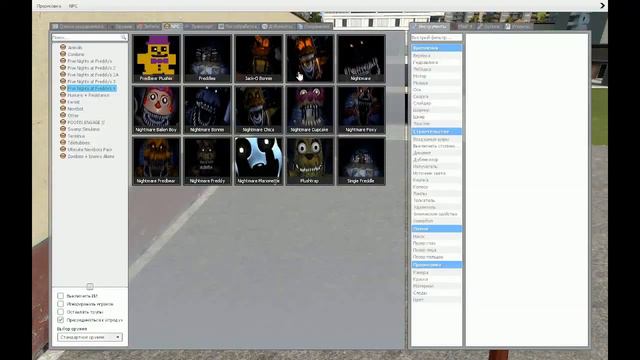The image size is (640, 360).
Task: Select the Дубликатор tool
Action: pyautogui.click(x=436, y=160)
